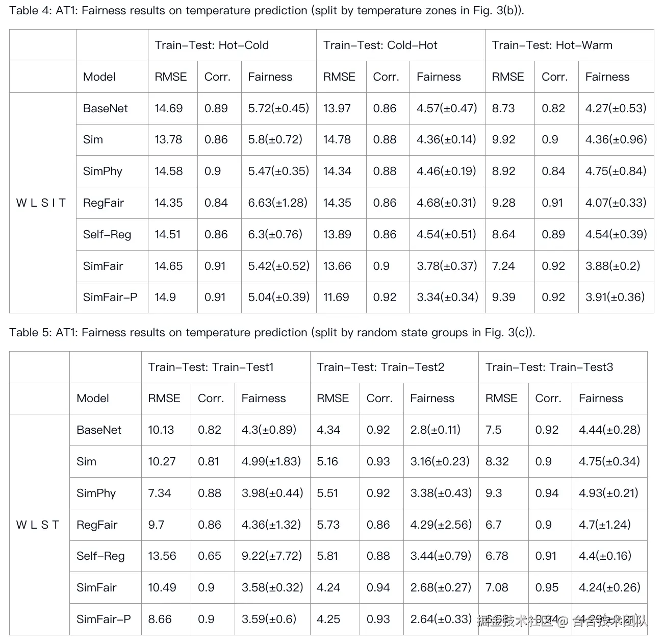Click the 'W L S T' row label
Viewport: 664px width, 644px height.
click(38, 525)
